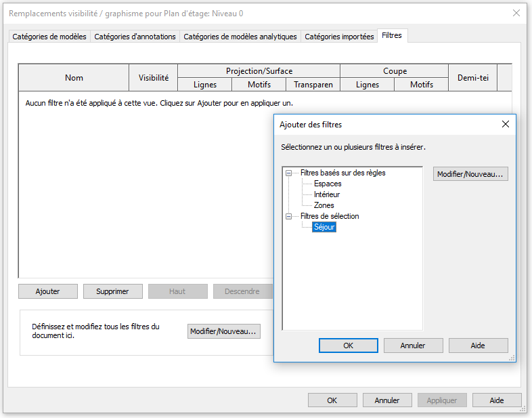
Task: Switch to Catégories de modèles tab
Action: [x=49, y=37]
